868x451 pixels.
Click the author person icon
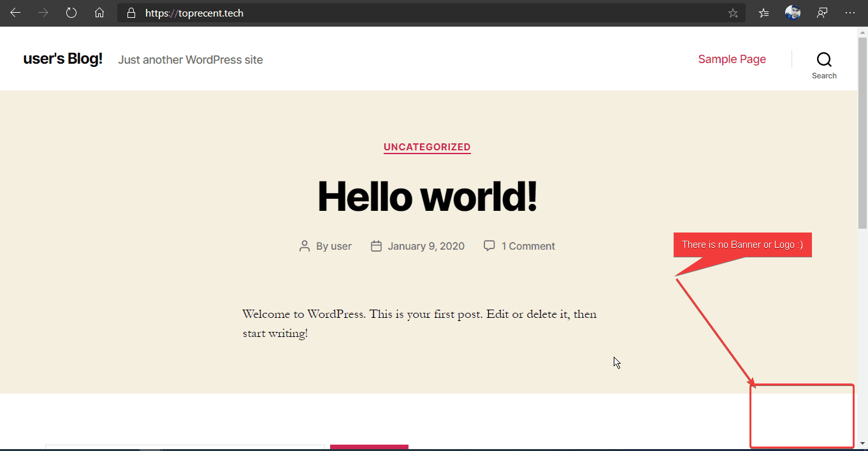[x=305, y=246]
